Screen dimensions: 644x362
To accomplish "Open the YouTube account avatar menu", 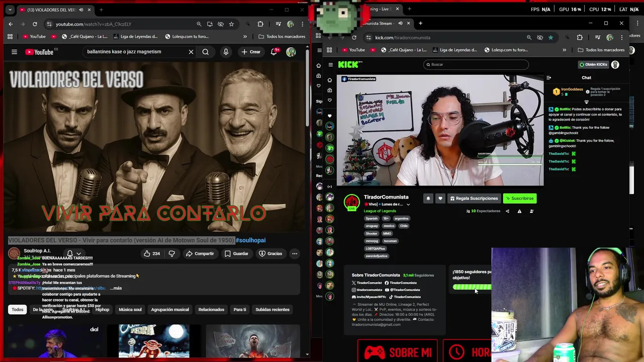I will coord(291,52).
